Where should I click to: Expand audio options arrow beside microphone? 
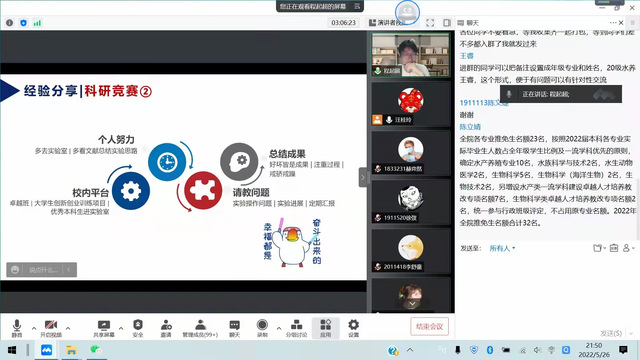pos(34,328)
